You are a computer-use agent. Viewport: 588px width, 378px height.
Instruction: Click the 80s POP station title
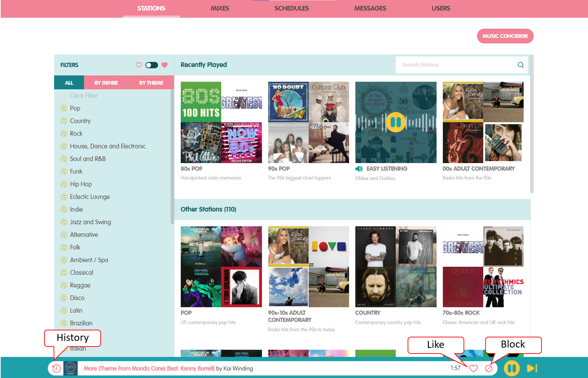point(192,169)
